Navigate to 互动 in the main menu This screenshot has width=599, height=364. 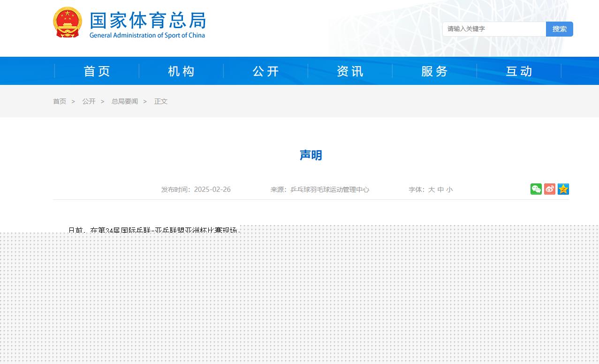[x=519, y=71]
